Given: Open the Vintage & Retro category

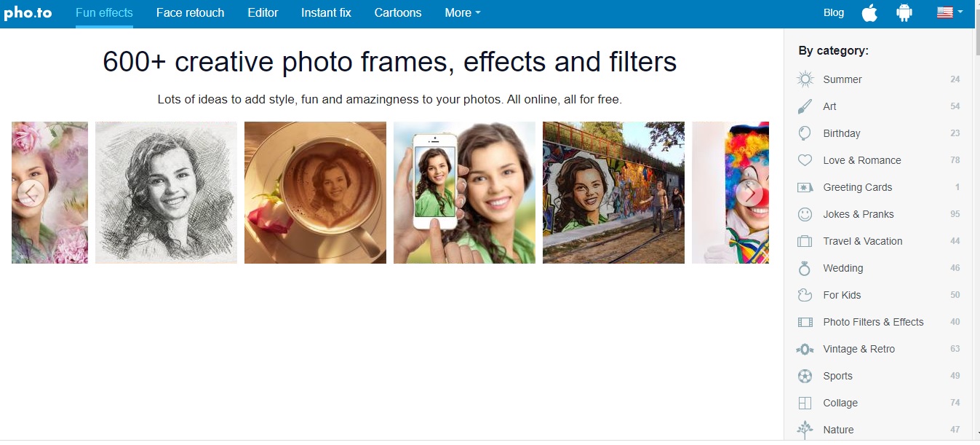Looking at the screenshot, I should [x=859, y=349].
